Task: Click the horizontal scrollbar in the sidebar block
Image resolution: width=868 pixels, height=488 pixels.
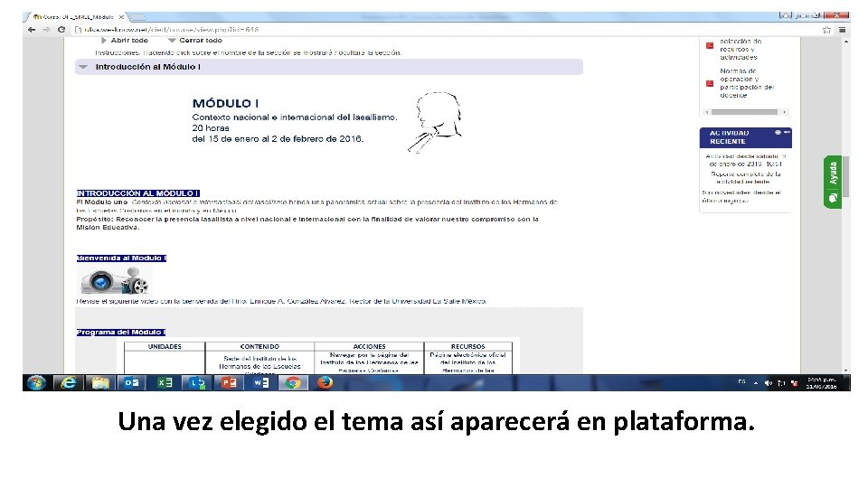Action: point(744,112)
